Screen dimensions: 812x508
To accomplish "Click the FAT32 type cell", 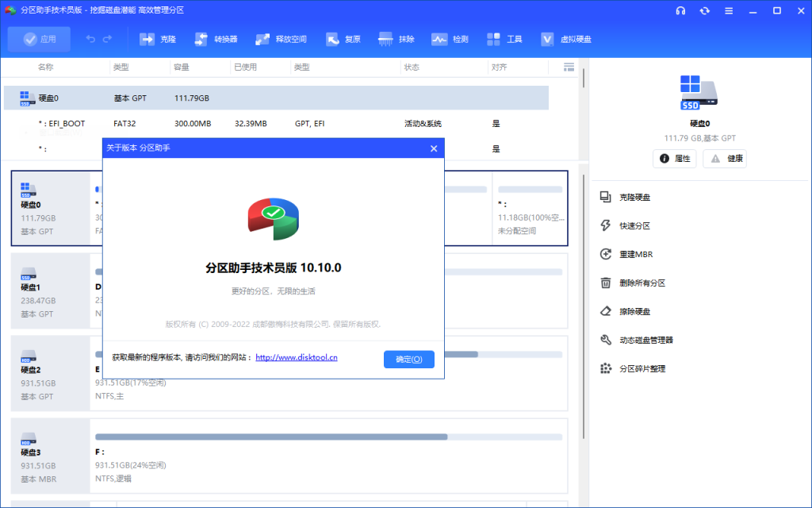I will [124, 123].
